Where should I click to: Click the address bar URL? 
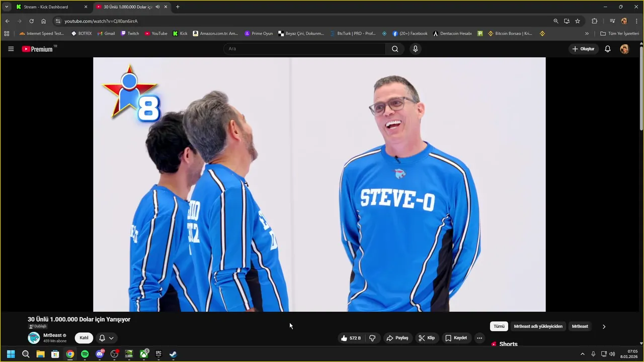[x=101, y=21]
